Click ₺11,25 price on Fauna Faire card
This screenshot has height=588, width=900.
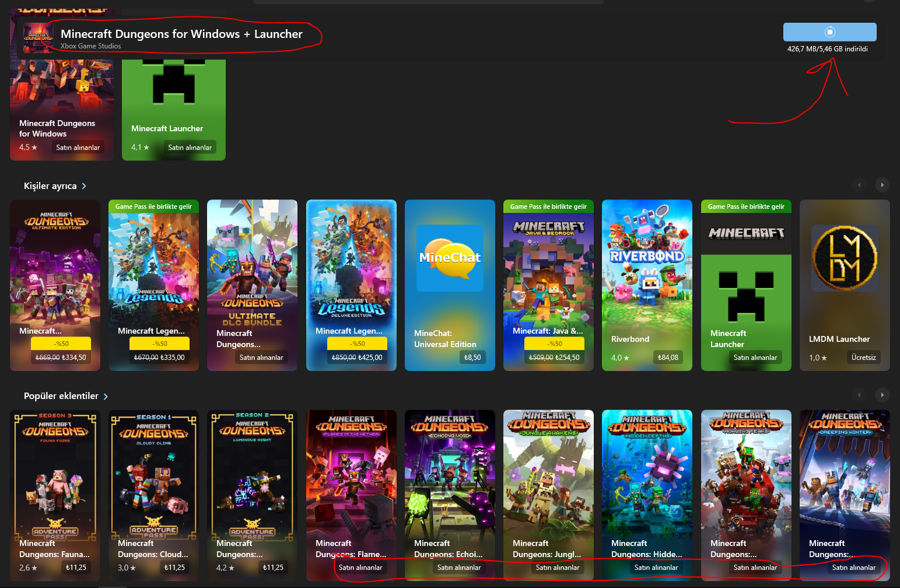pyautogui.click(x=76, y=568)
